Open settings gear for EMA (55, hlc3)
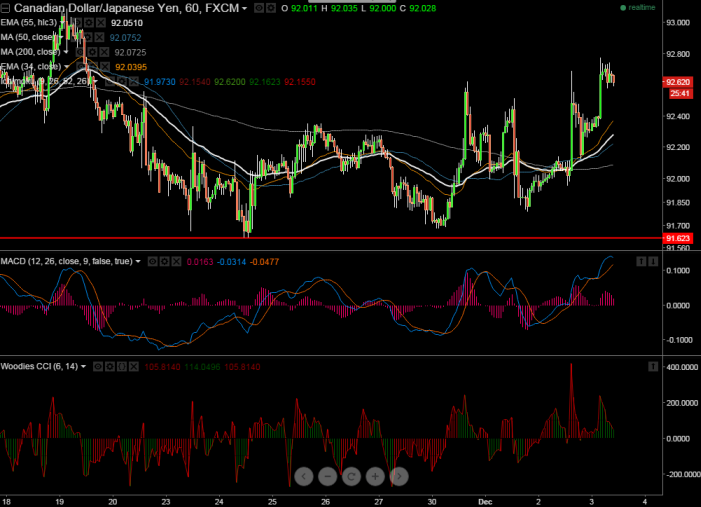The height and width of the screenshot is (507, 701). tap(90, 22)
